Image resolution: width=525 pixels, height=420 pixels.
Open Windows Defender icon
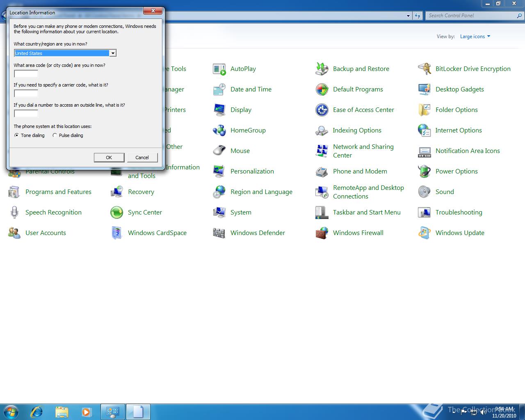[x=219, y=233]
